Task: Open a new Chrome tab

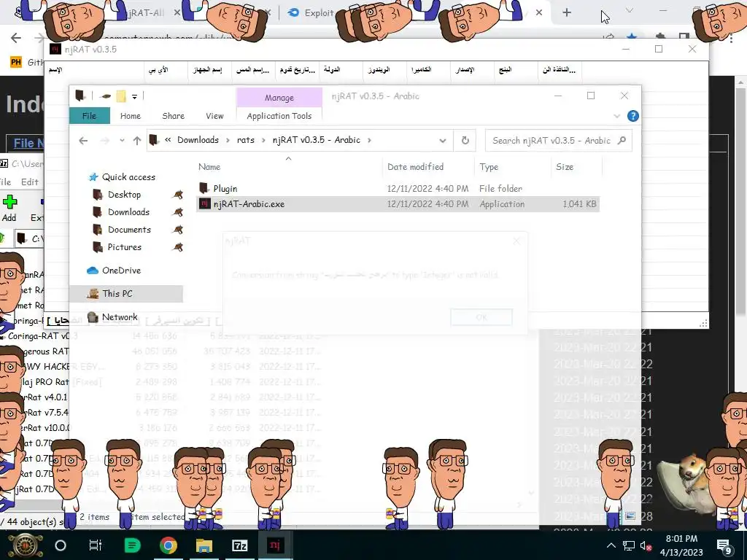Action: (566, 13)
